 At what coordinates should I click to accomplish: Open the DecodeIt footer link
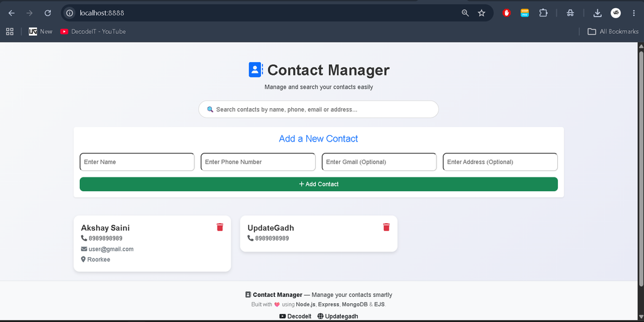point(296,316)
